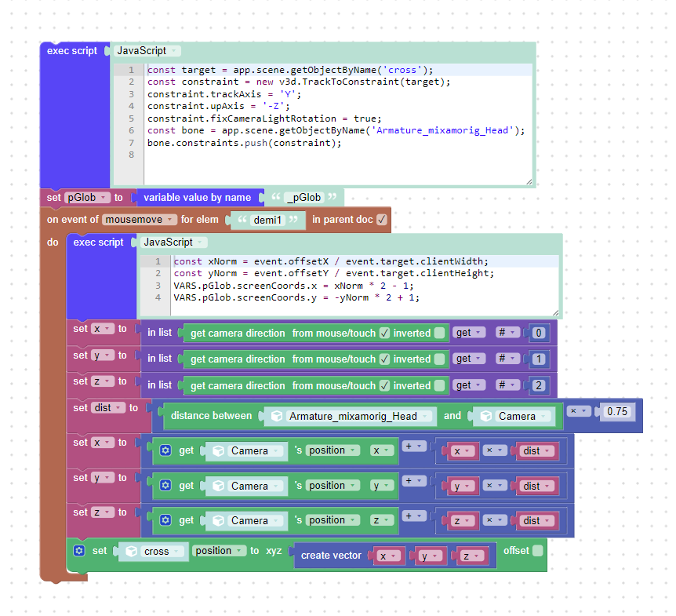This screenshot has width=676, height=616.
Task: Toggle 'inverted' checkbox in set z row
Action: [x=439, y=385]
